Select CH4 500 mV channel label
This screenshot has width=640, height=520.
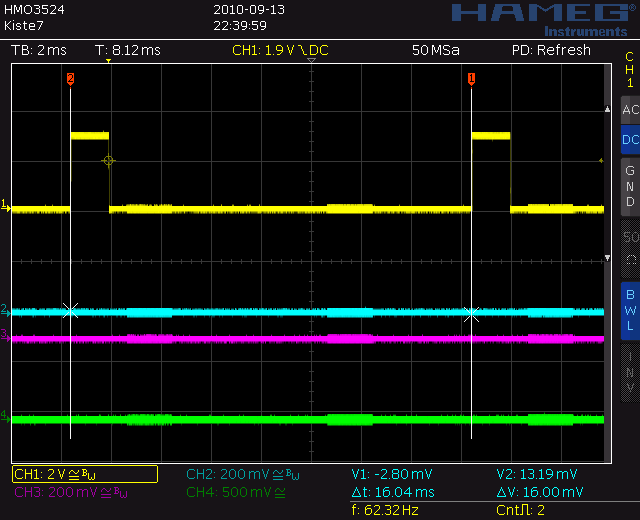[236, 492]
